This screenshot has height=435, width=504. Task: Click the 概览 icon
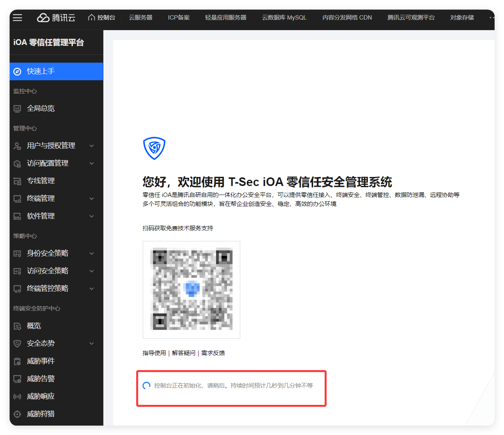[x=17, y=326]
